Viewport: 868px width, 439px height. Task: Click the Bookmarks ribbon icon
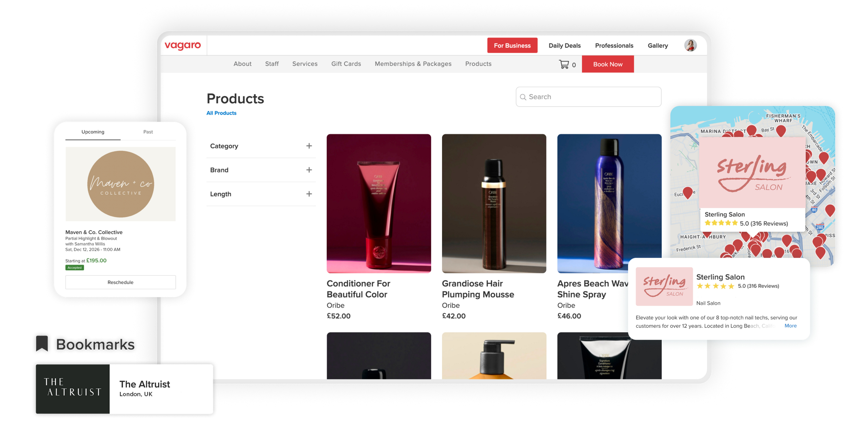tap(42, 344)
